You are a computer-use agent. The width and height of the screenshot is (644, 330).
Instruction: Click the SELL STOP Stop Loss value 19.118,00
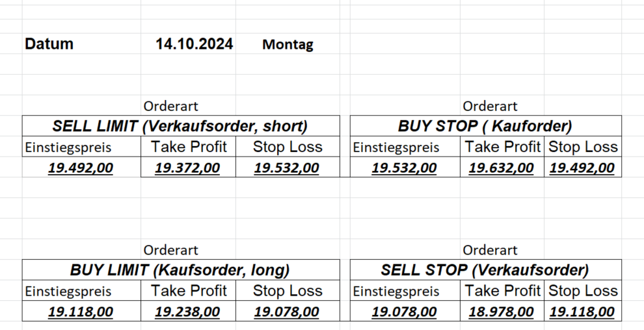point(582,312)
